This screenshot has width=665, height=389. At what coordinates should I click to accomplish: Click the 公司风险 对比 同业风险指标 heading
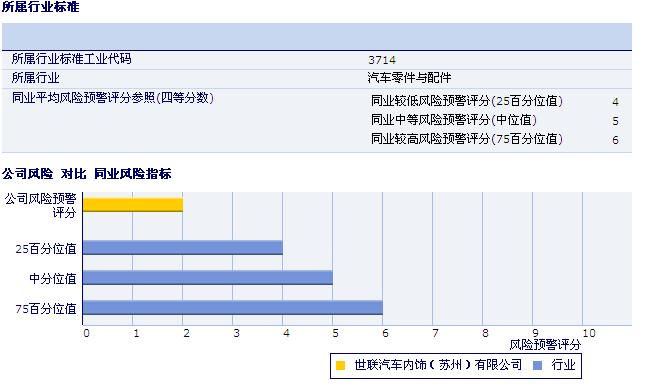(x=87, y=174)
